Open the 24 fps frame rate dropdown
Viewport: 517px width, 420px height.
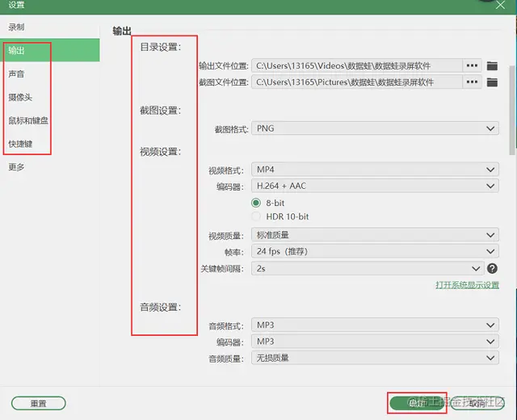tap(375, 251)
